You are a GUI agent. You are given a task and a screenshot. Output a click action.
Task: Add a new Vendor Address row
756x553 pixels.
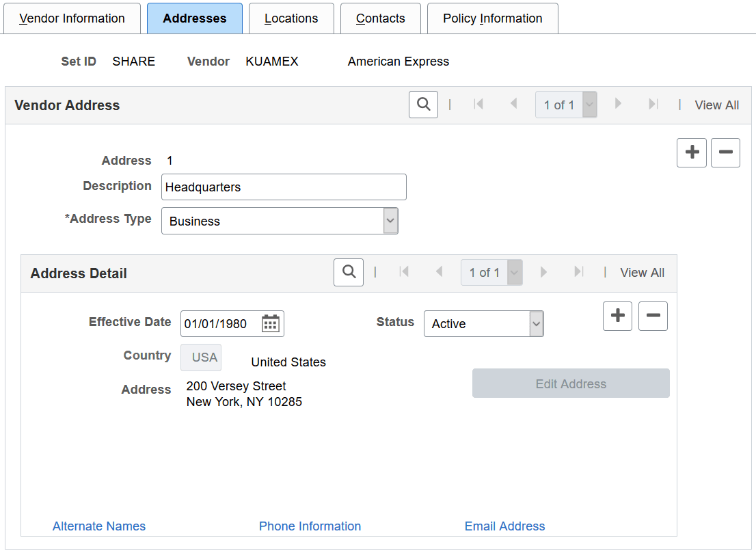tap(691, 152)
